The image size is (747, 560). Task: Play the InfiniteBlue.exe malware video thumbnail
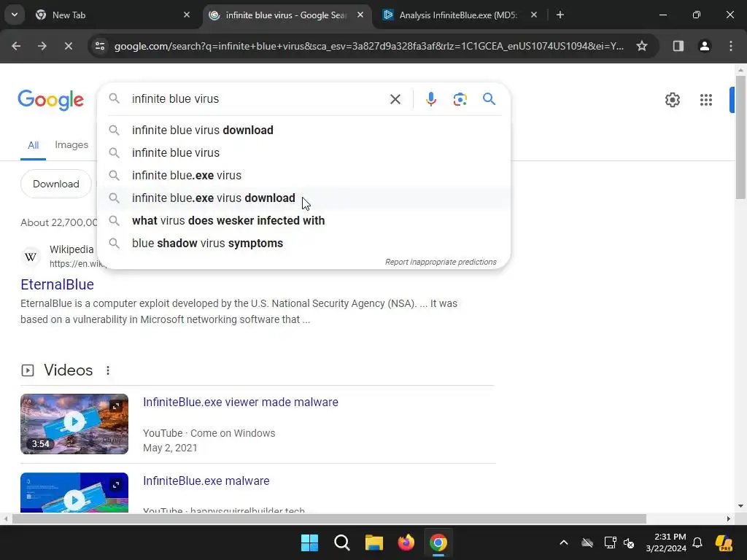click(74, 492)
